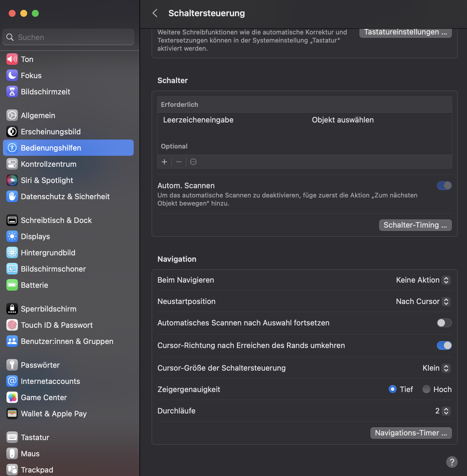
Task: Click the back chevron next to Schaltersteuerung
Action: point(155,13)
